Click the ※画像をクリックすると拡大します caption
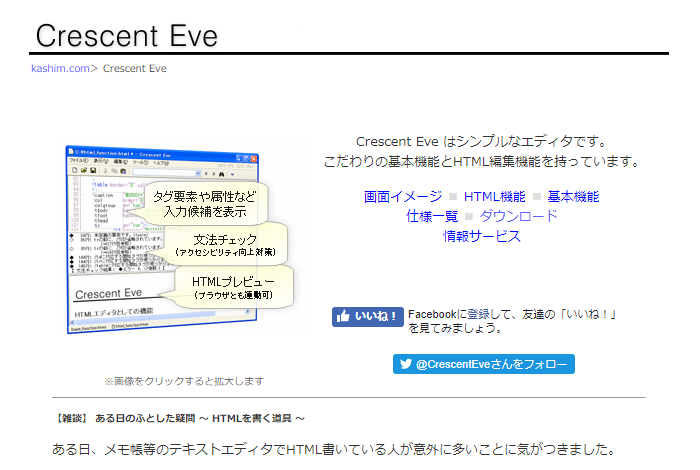The width and height of the screenshot is (700, 470). pos(184,381)
